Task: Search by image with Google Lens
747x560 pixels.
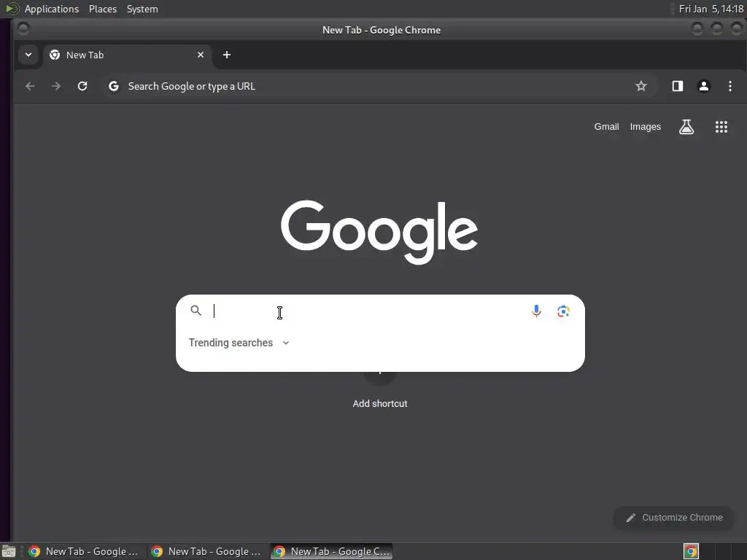Action: (563, 311)
